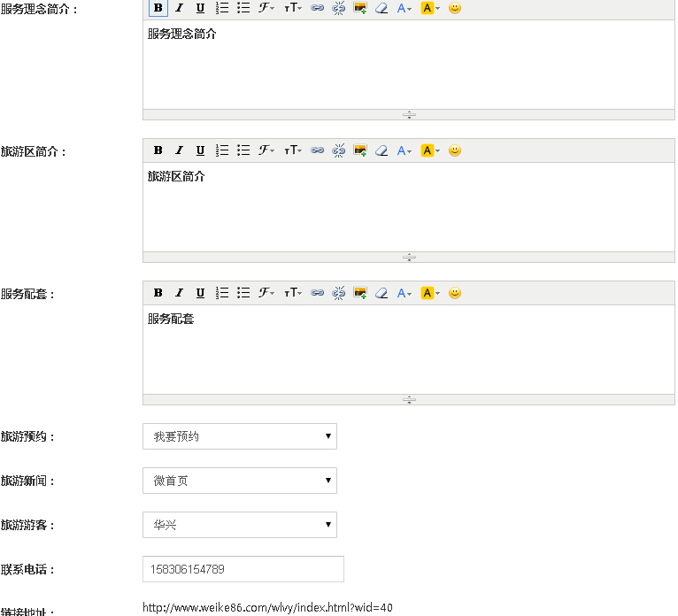Insert an image in the 服务配套 editor
Viewport: 678px width, 616px height.
(360, 293)
